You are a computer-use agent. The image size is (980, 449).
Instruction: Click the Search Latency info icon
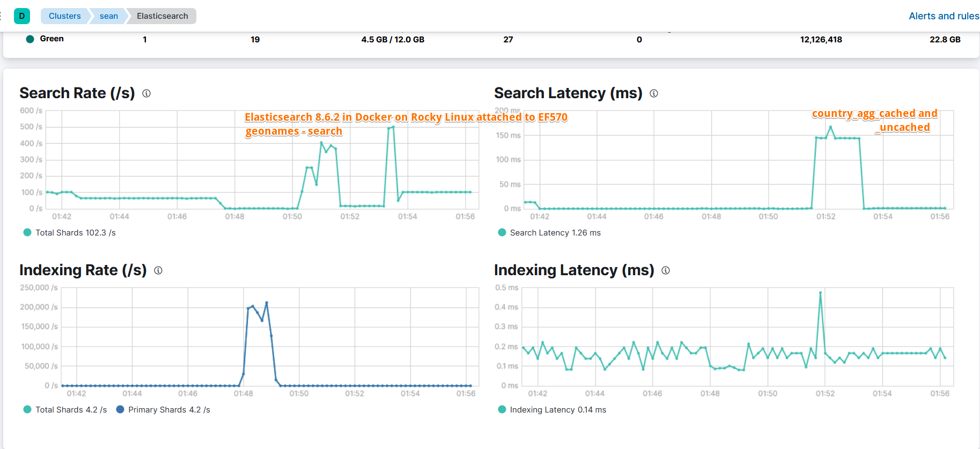tap(654, 93)
